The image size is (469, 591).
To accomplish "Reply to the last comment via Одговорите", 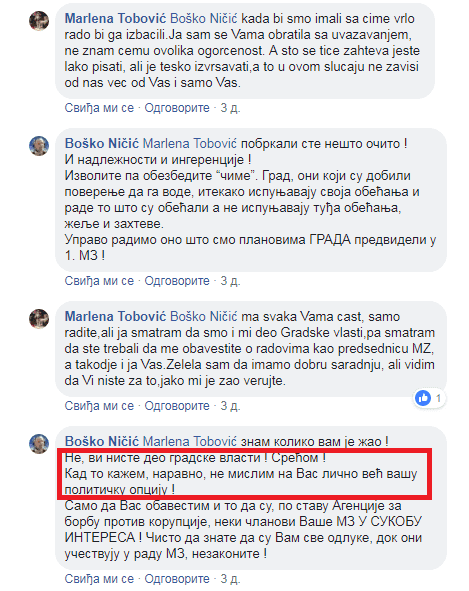I will 177,579.
